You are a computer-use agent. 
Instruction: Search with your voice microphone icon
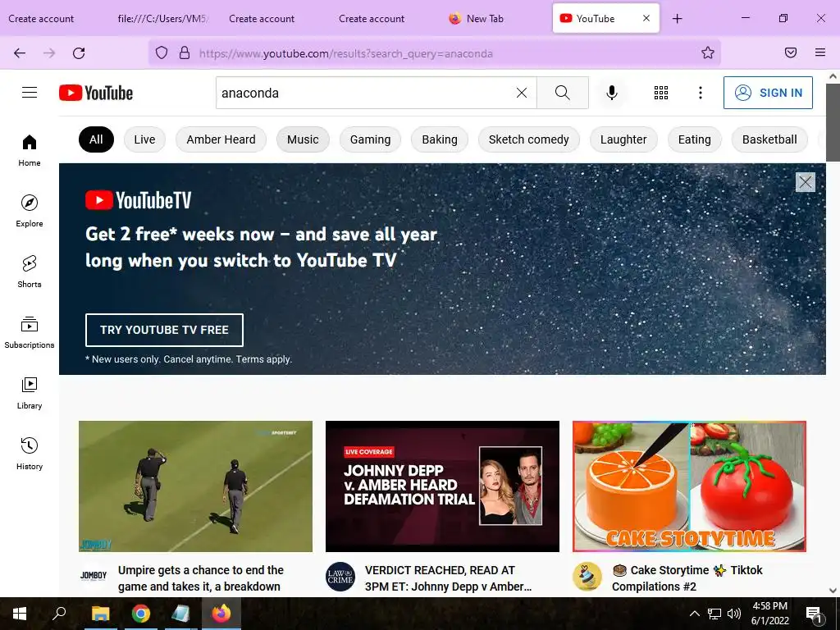point(612,93)
